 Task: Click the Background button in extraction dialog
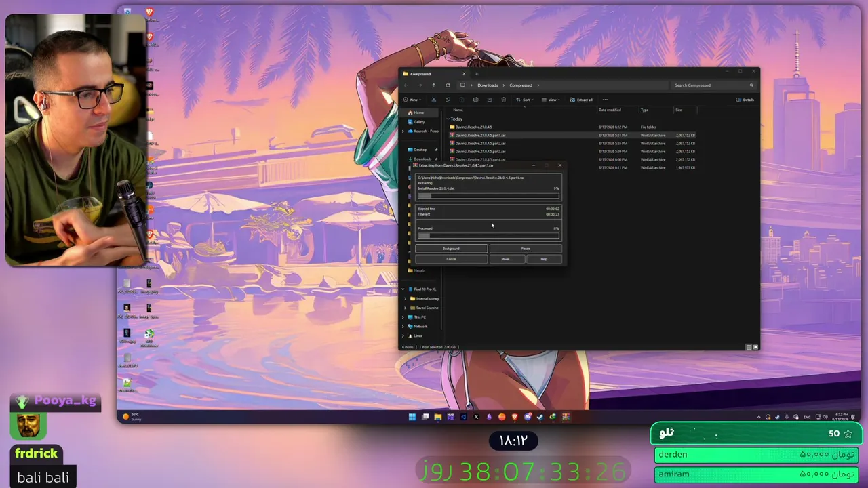(451, 249)
